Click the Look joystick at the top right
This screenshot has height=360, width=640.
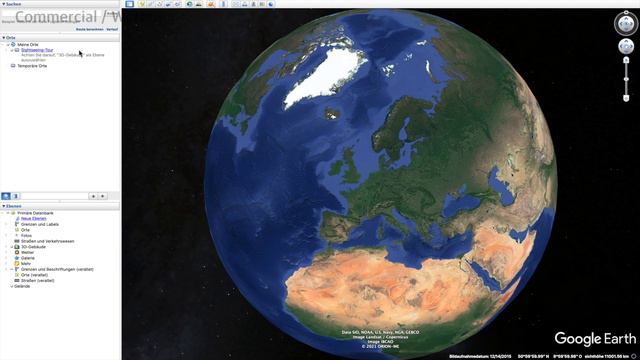pos(626,24)
